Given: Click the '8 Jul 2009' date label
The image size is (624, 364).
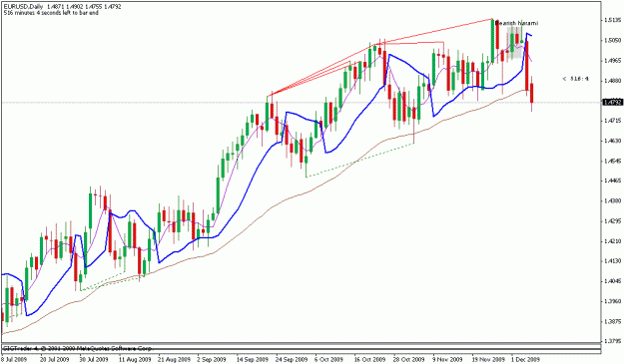Looking at the screenshot, I should click(14, 359).
